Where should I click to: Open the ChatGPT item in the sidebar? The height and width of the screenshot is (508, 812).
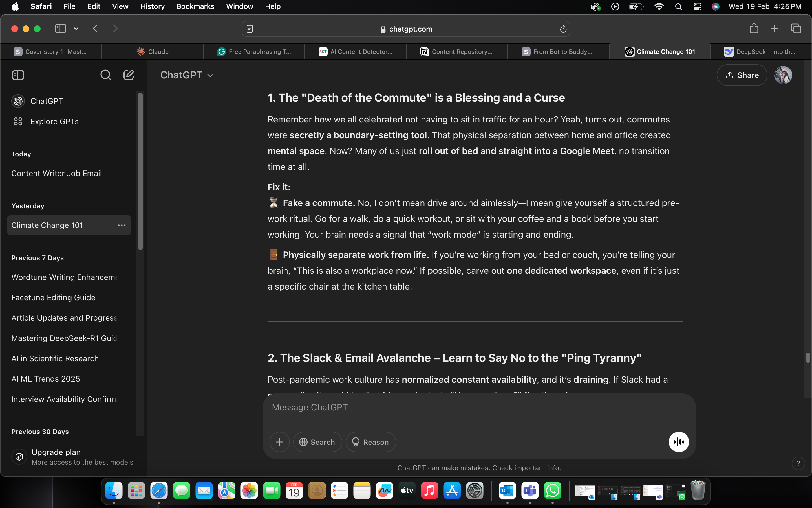click(69, 101)
